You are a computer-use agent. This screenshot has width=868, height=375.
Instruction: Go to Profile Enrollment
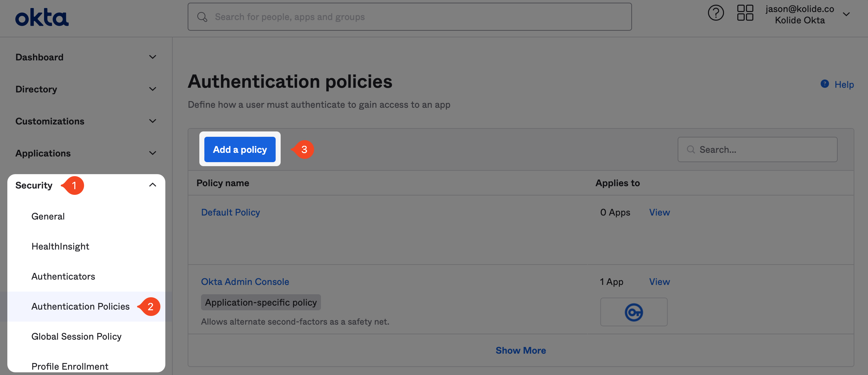(70, 366)
